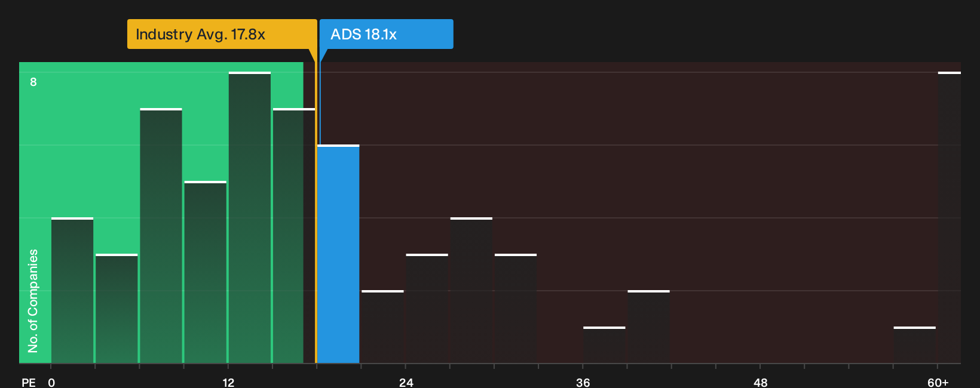
Task: Click the axis label 48
Action: pyautogui.click(x=761, y=382)
